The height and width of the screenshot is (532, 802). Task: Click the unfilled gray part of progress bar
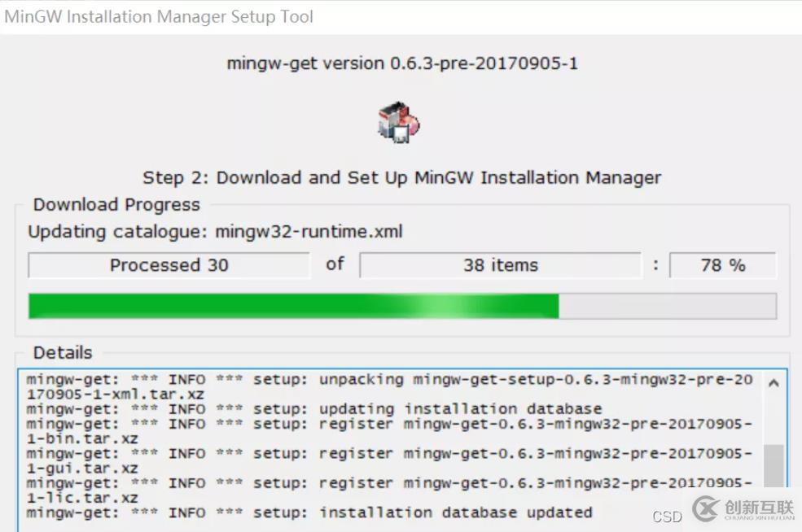pyautogui.click(x=668, y=306)
